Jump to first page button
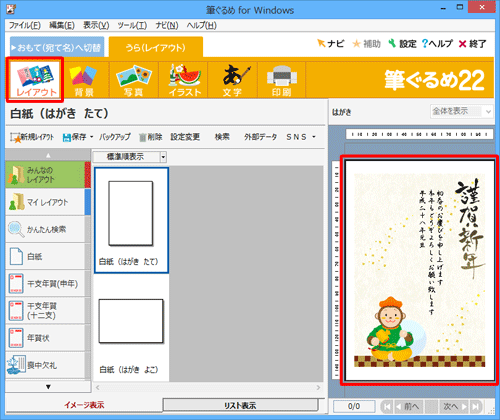 click(387, 406)
